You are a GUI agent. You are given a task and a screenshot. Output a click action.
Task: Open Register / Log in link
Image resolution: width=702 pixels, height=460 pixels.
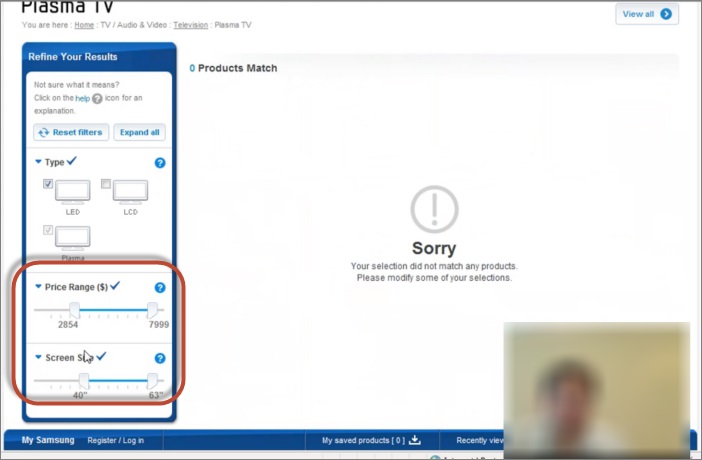[x=116, y=441]
